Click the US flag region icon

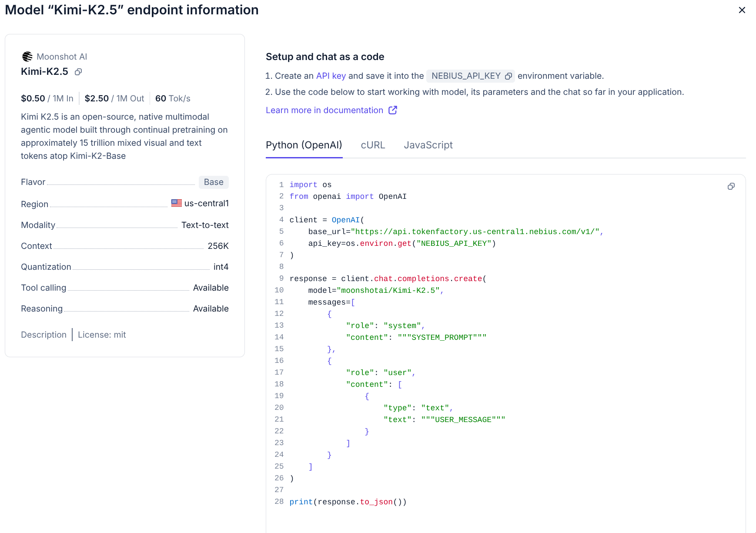click(x=176, y=203)
